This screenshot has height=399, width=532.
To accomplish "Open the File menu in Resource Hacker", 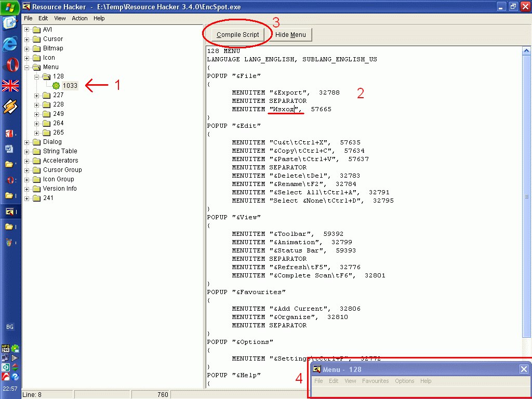I will click(28, 18).
